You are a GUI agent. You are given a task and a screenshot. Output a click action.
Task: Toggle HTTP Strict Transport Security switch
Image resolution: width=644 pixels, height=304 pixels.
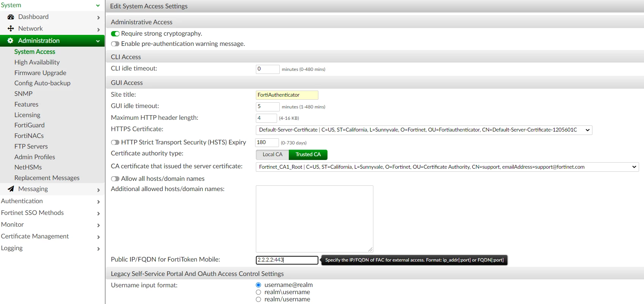click(x=115, y=143)
